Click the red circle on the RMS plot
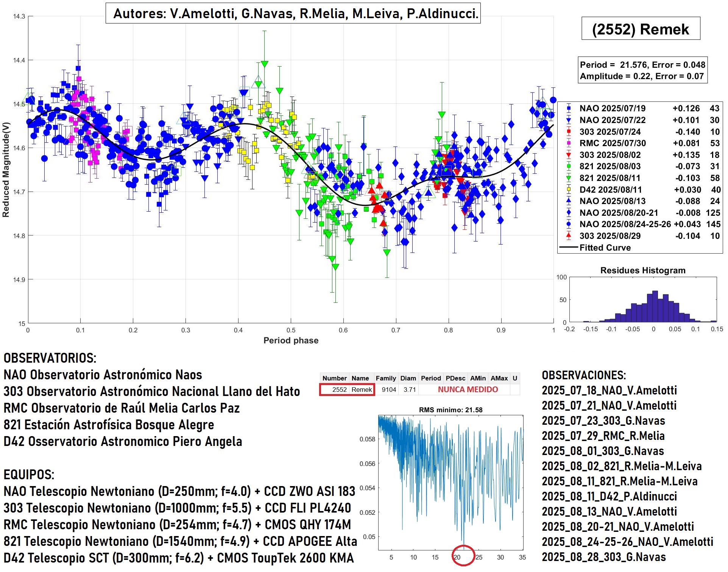This screenshot has height=572, width=728. point(463,555)
